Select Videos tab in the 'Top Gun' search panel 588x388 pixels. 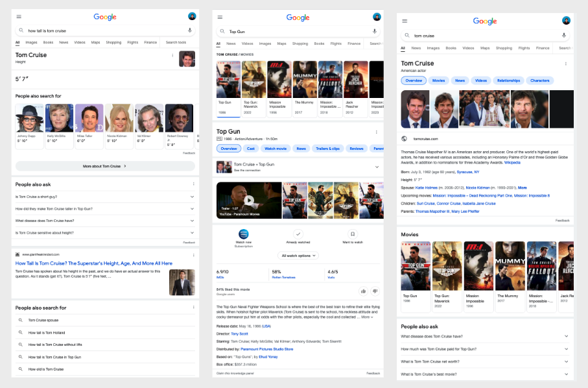tap(247, 43)
